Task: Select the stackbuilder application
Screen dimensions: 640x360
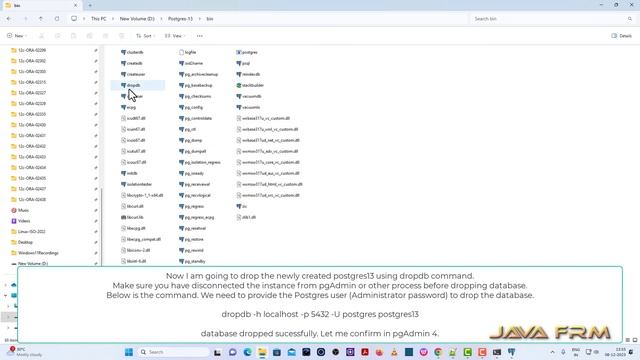Action: click(x=250, y=85)
